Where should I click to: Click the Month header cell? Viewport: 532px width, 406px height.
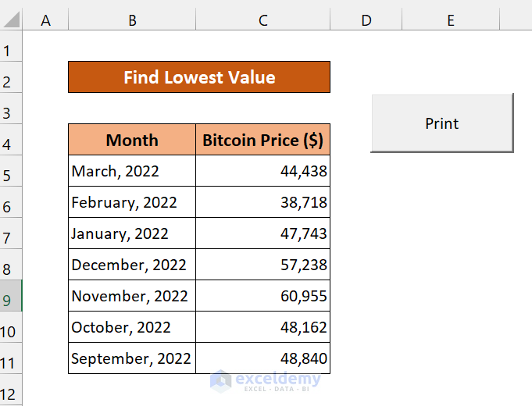point(132,141)
